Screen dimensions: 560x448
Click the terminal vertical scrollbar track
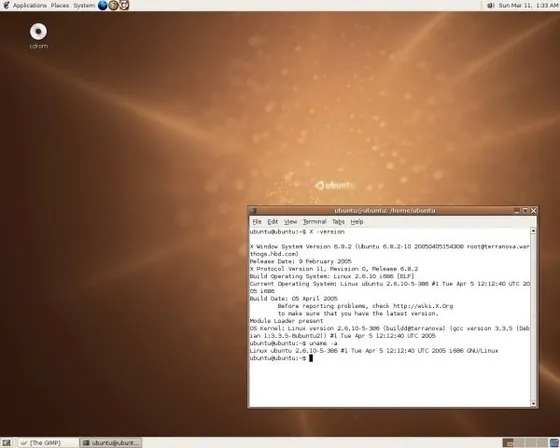point(533,317)
